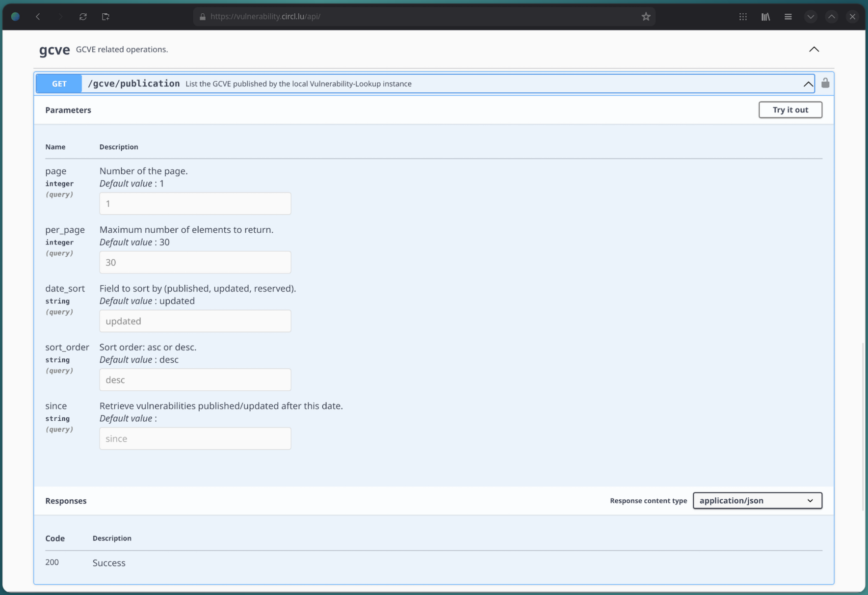This screenshot has width=868, height=595.
Task: Click the since parameter input field
Action: [x=195, y=438]
